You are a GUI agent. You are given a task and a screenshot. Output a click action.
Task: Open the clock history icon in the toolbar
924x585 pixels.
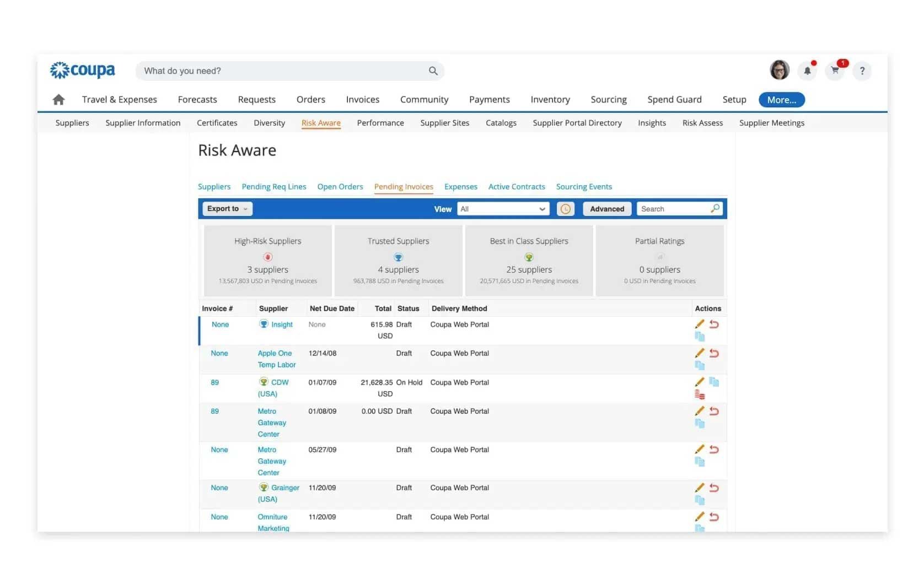565,209
